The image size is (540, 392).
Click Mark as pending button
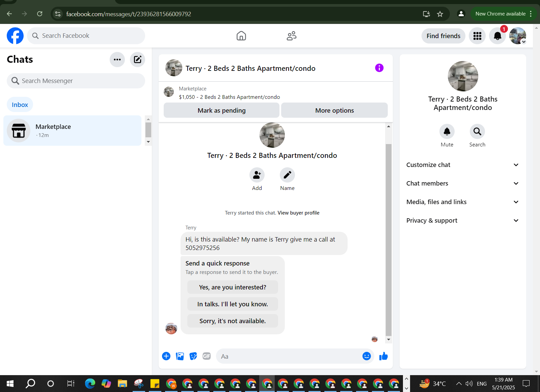tap(221, 110)
